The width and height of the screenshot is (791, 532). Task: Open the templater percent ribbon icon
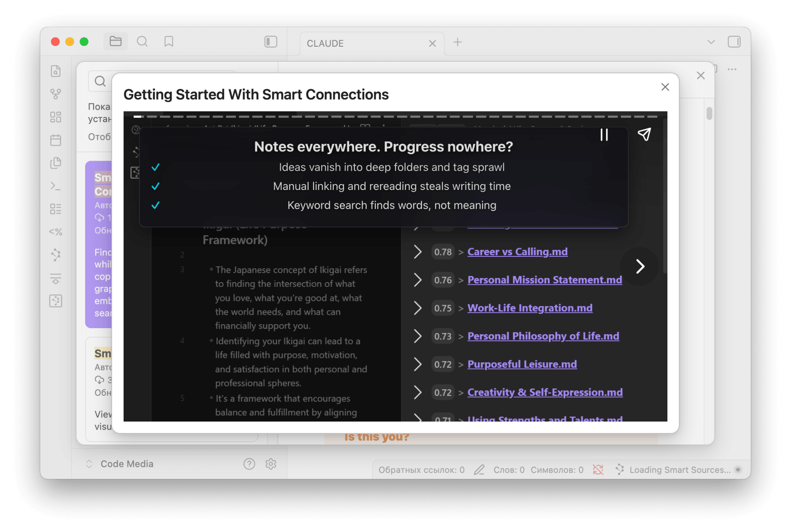tap(56, 232)
